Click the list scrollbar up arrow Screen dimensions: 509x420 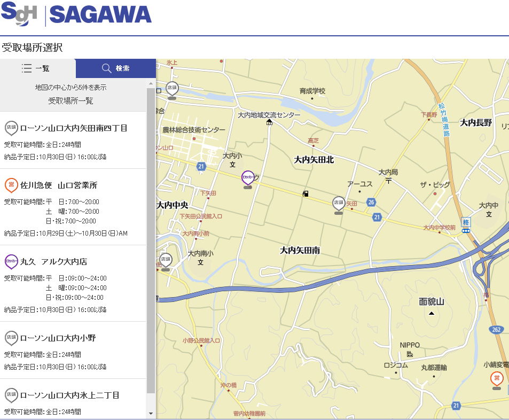pos(151,84)
